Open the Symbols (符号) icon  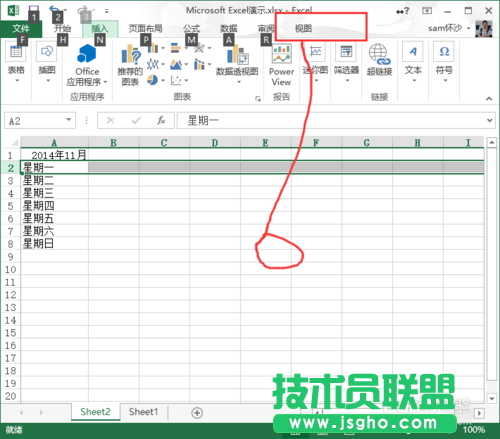coord(444,52)
